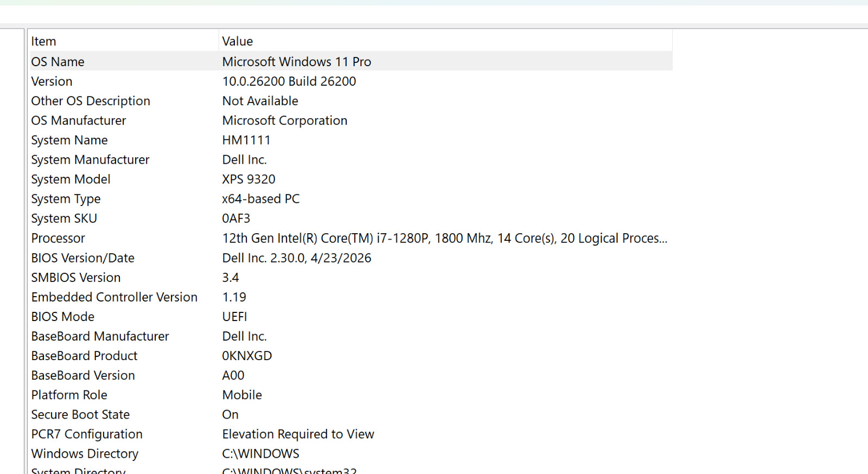
Task: Select the BaseBoard Version row label
Action: [83, 375]
